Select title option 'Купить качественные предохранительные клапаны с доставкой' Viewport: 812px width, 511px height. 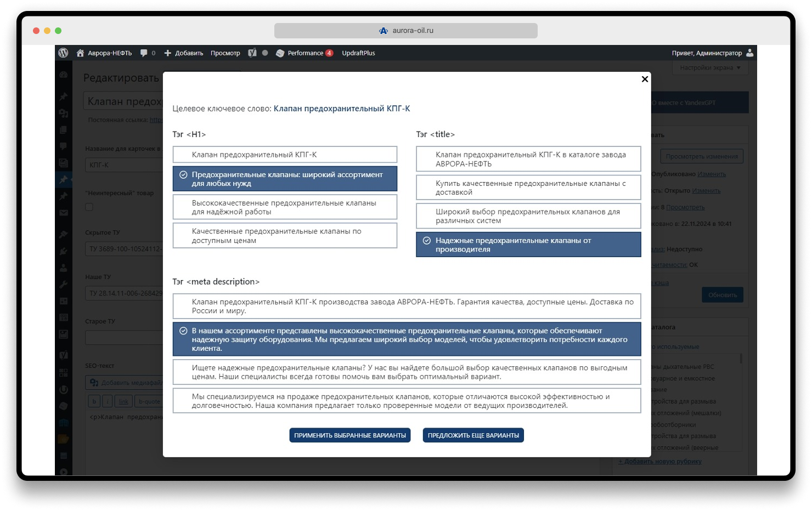coord(528,188)
